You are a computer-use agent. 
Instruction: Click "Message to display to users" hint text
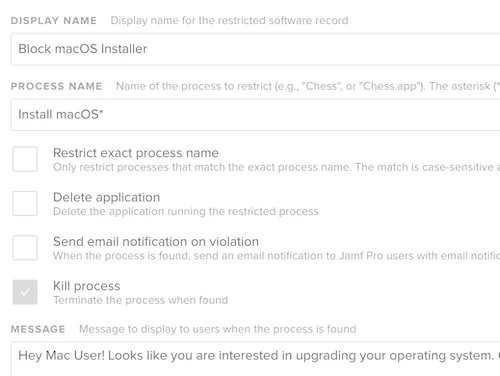[217, 329]
